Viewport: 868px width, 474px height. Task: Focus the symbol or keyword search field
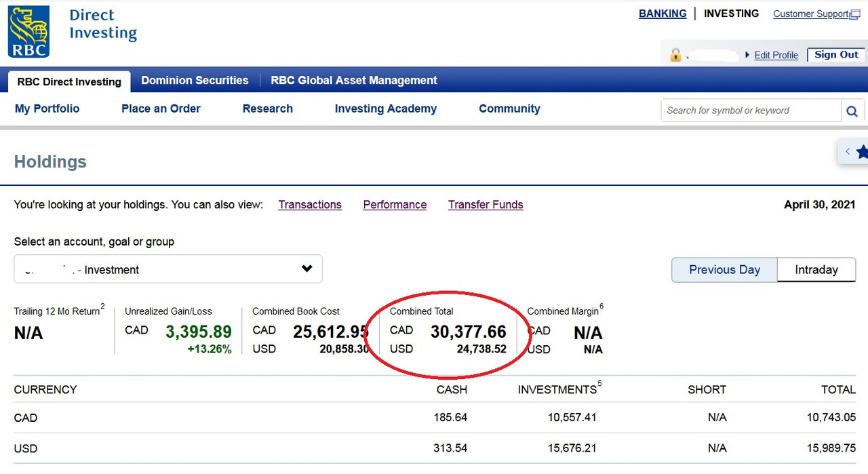pyautogui.click(x=751, y=111)
